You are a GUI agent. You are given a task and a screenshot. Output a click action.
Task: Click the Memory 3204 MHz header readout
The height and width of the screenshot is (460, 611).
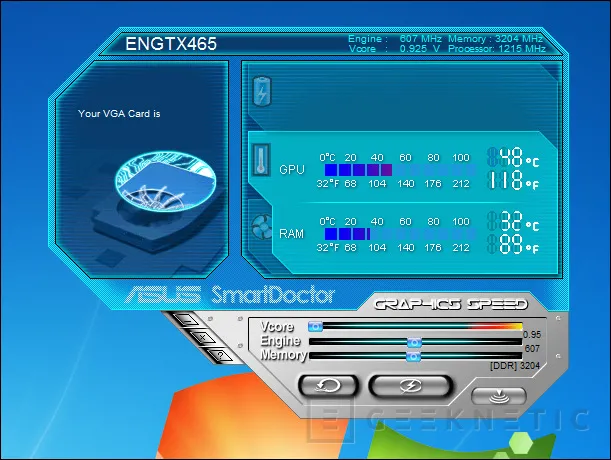click(x=495, y=39)
